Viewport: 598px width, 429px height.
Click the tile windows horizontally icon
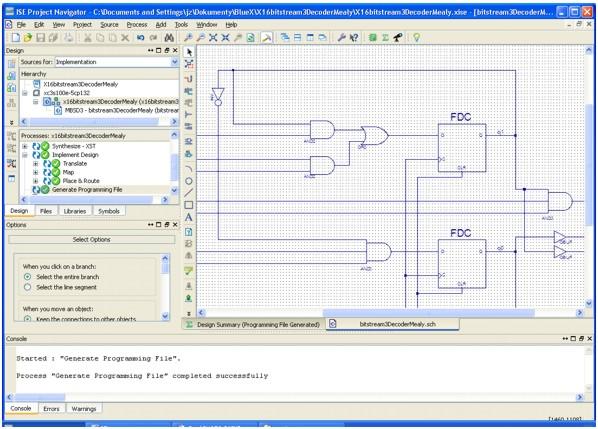click(297, 37)
